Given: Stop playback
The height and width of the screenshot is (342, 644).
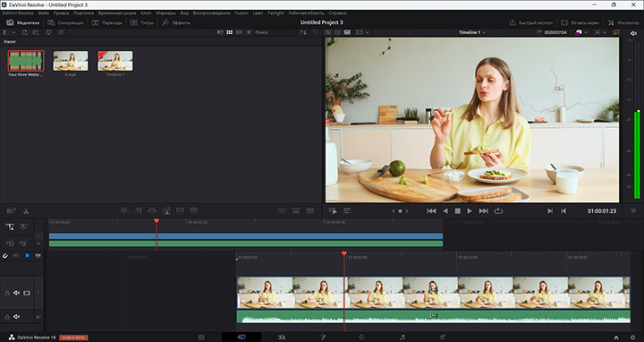Looking at the screenshot, I should pyautogui.click(x=458, y=211).
